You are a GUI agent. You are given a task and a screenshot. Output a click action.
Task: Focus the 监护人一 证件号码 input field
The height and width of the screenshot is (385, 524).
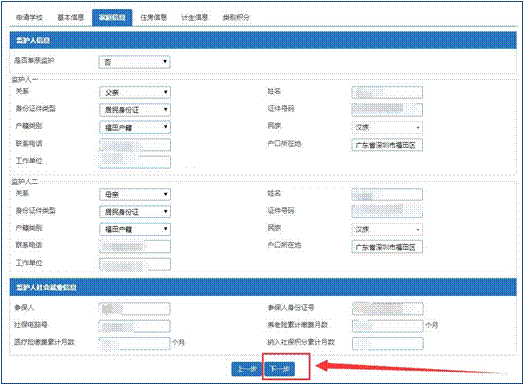[387, 110]
